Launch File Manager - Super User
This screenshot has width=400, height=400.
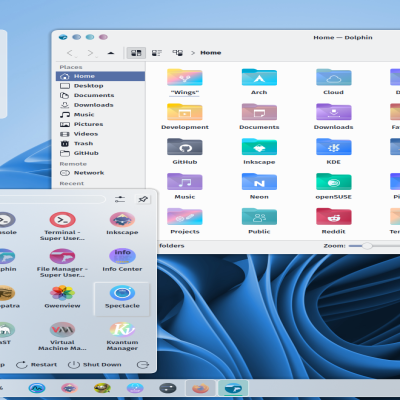(x=62, y=263)
